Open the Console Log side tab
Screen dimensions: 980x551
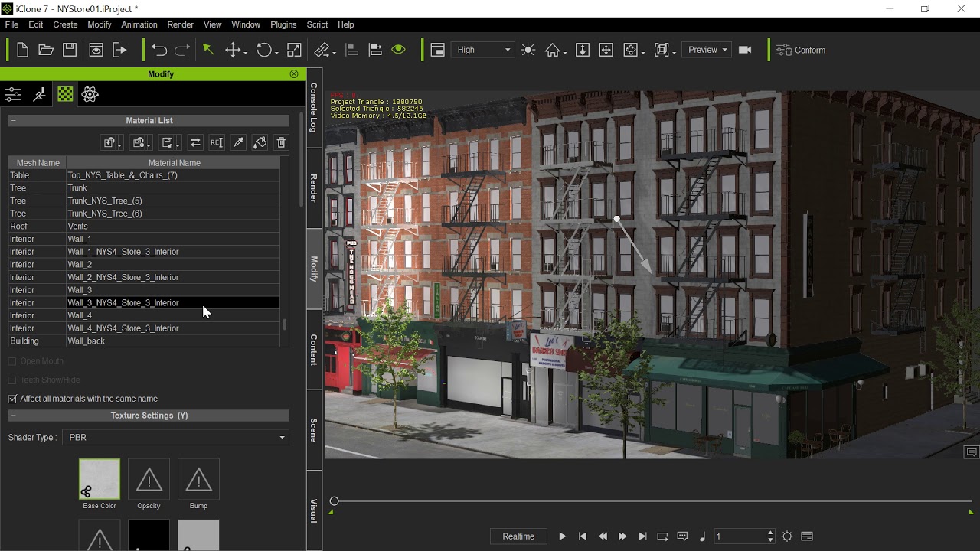coord(314,108)
